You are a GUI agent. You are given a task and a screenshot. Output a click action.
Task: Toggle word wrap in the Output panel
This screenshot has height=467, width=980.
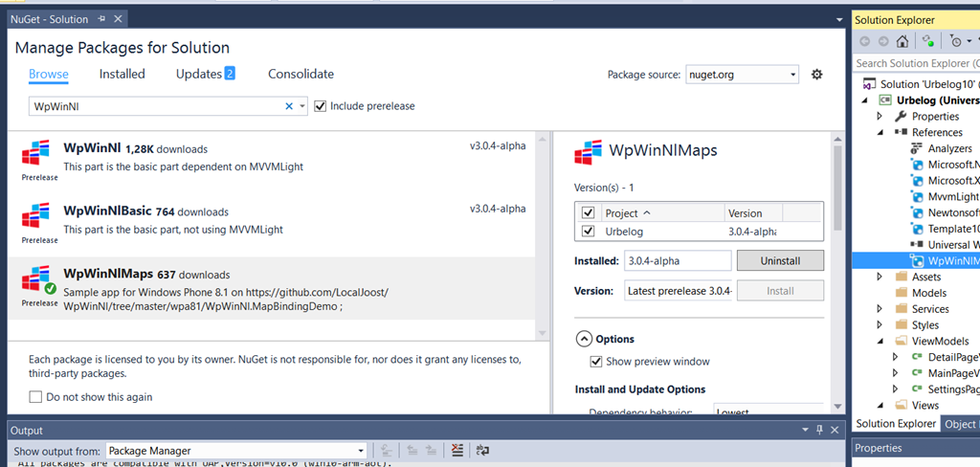coord(482,450)
